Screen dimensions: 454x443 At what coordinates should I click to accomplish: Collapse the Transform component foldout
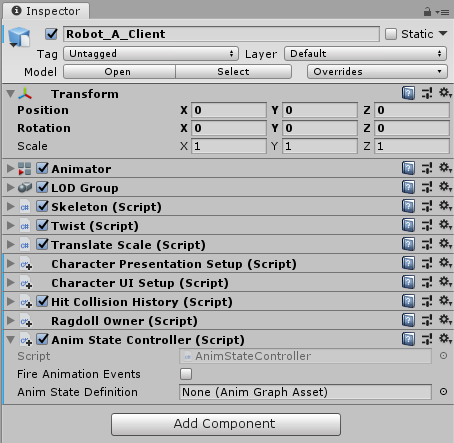11,94
